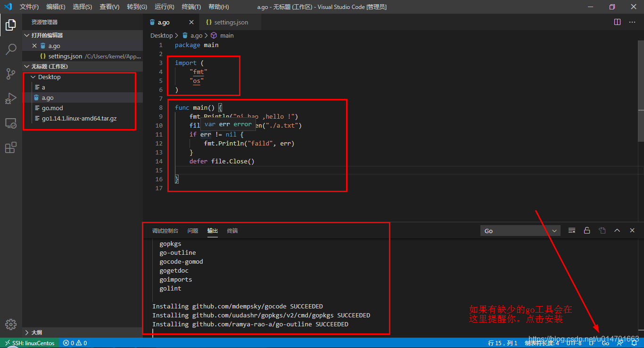Open the Source Control view
This screenshot has width=644, height=348.
pos(11,74)
